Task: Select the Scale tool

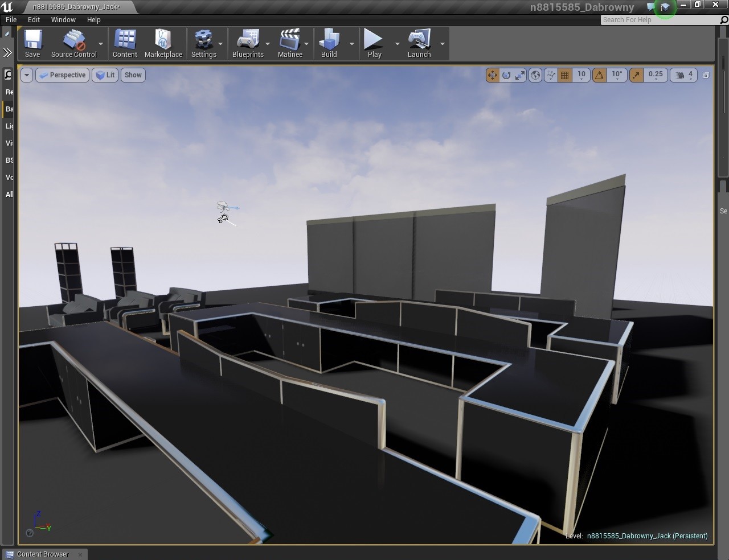Action: [x=519, y=75]
